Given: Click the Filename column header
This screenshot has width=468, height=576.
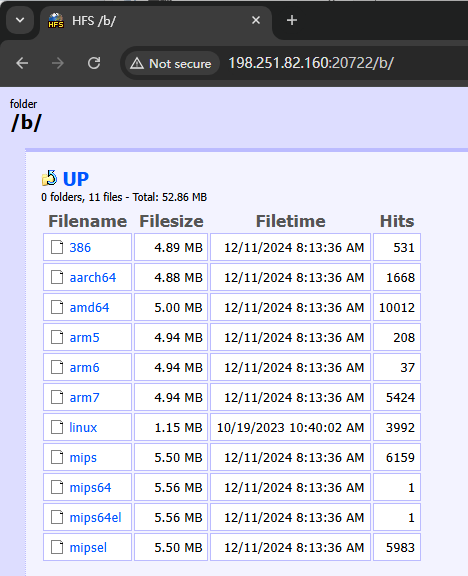Looking at the screenshot, I should 87,221.
